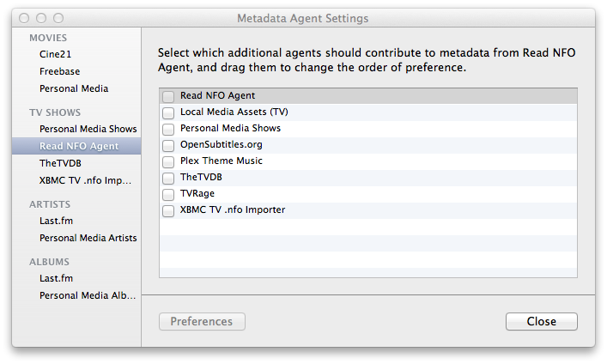Choose Personal Media Albums sidebar entry

[x=88, y=295]
